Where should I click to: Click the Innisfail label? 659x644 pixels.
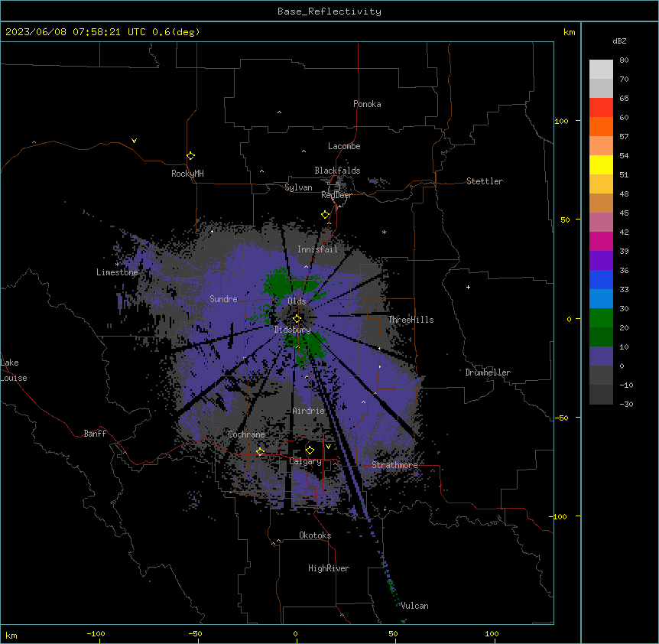pos(317,249)
